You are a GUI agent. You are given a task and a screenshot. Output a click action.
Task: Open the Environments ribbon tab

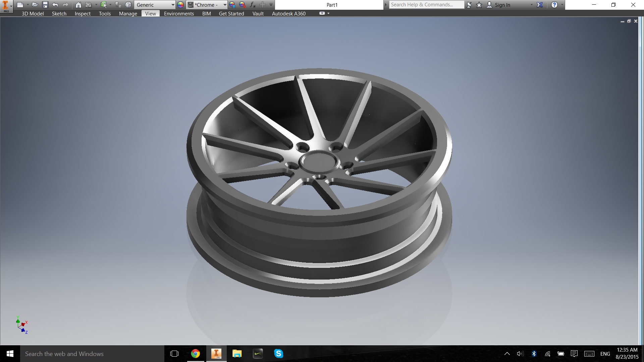click(179, 14)
